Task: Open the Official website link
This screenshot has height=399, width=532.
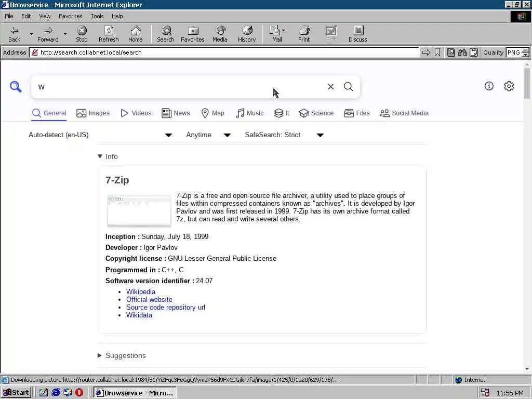Action: [x=149, y=300]
